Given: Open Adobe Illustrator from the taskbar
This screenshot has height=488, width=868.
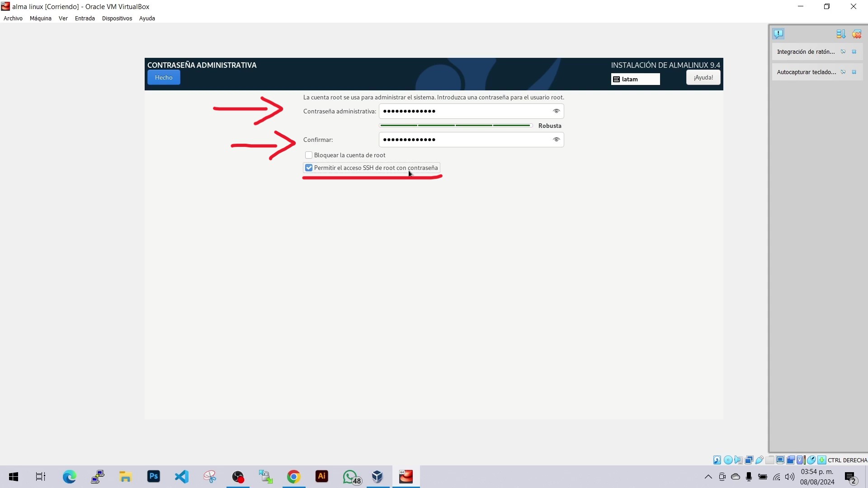Looking at the screenshot, I should (322, 477).
